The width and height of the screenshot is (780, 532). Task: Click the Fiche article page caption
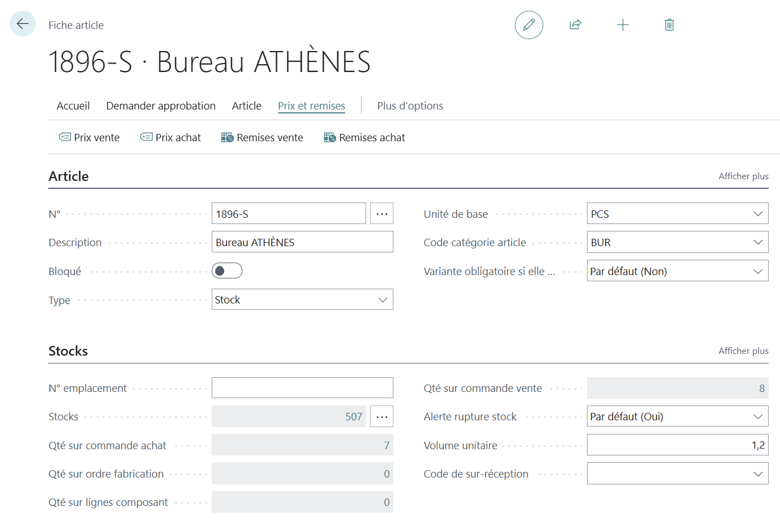pyautogui.click(x=76, y=25)
